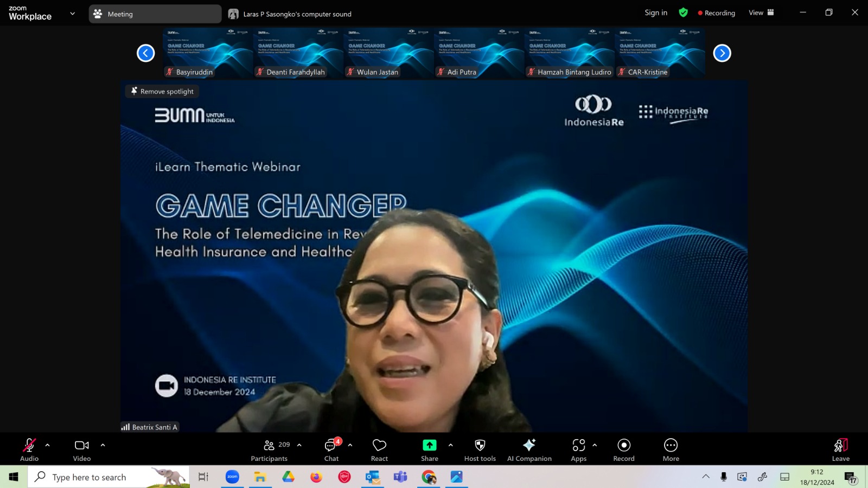The width and height of the screenshot is (868, 488).
Task: Open the Chat panel
Action: tap(331, 450)
